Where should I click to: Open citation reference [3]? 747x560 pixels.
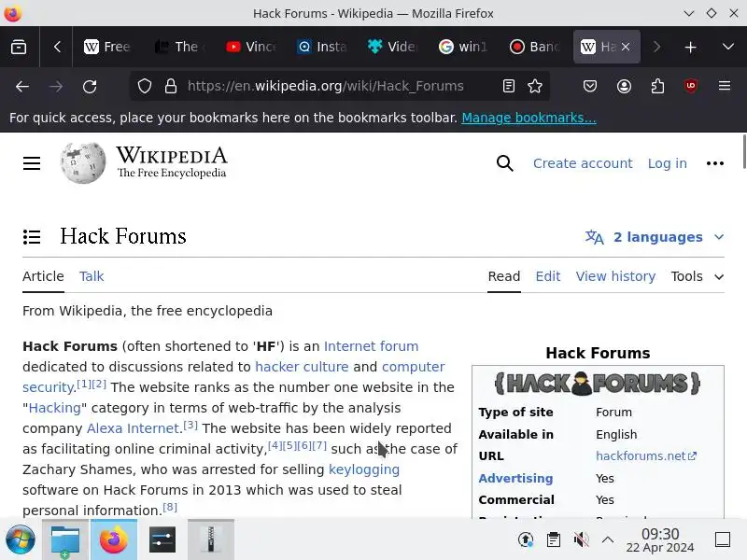[x=190, y=425]
